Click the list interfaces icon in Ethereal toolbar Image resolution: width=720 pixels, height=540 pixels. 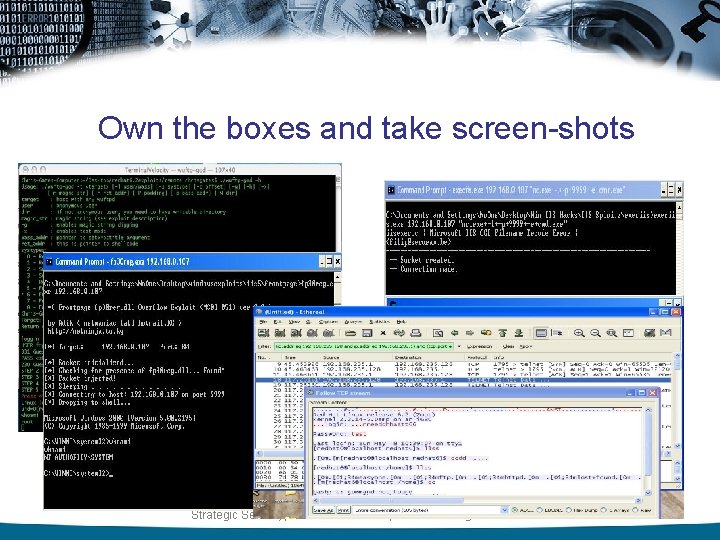264,333
